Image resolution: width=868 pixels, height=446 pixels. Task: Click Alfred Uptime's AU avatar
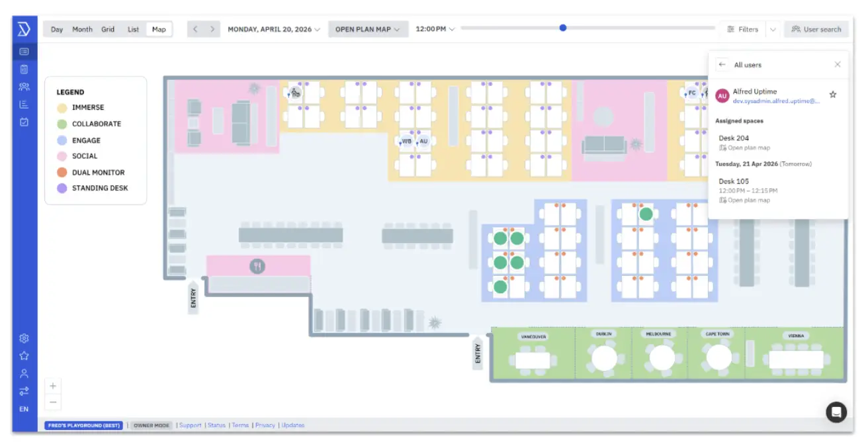pos(722,96)
